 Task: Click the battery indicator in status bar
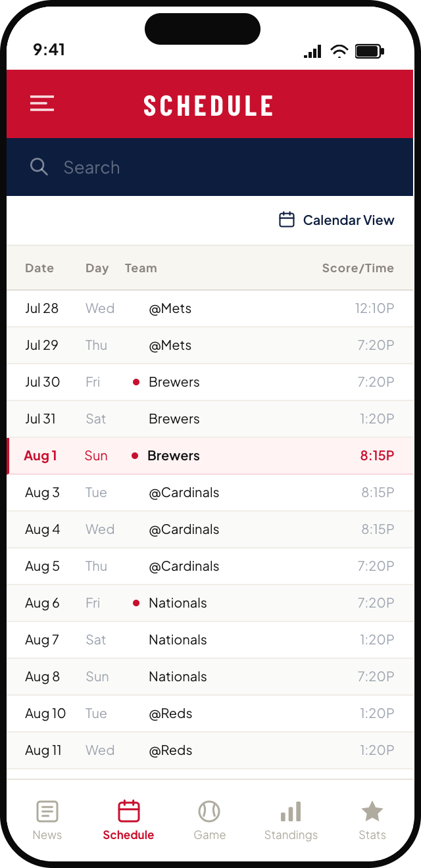370,51
